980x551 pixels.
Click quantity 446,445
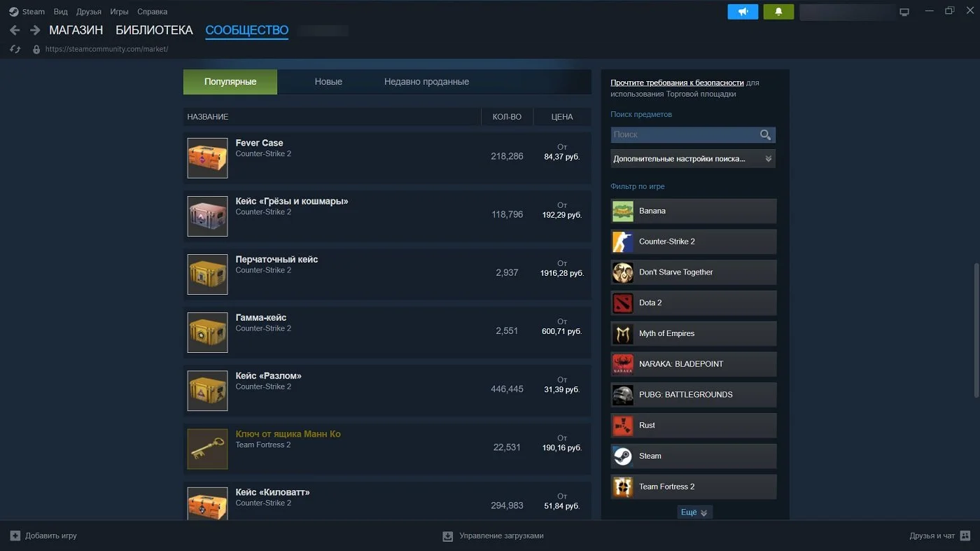(507, 389)
